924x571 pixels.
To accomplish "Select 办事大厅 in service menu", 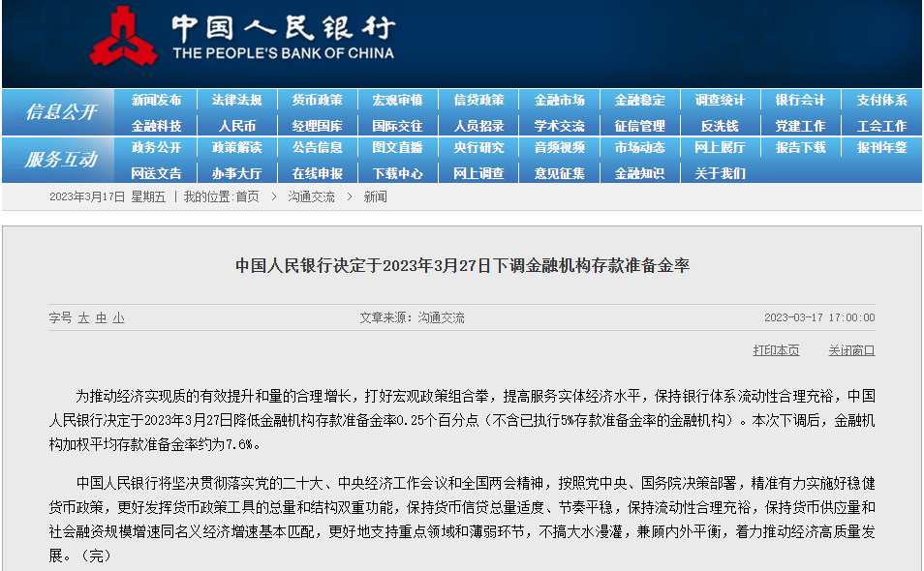I will (x=237, y=173).
